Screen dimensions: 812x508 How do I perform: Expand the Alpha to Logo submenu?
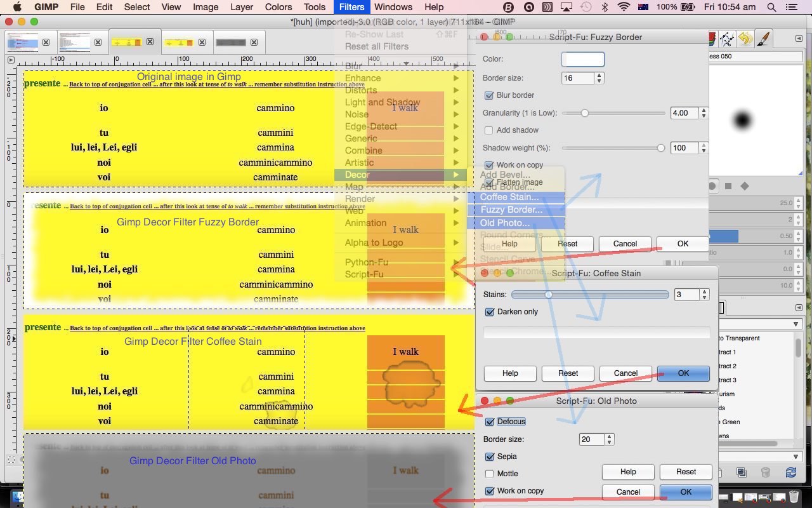coord(400,243)
